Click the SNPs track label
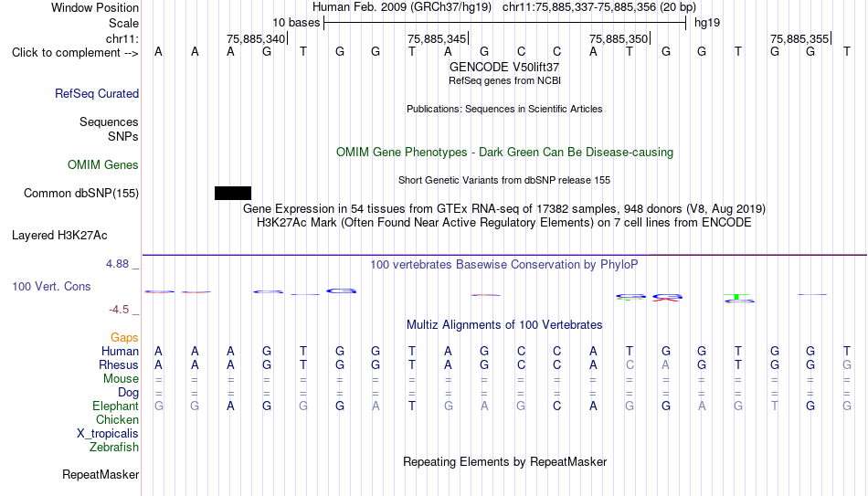The height and width of the screenshot is (496, 868). click(123, 137)
